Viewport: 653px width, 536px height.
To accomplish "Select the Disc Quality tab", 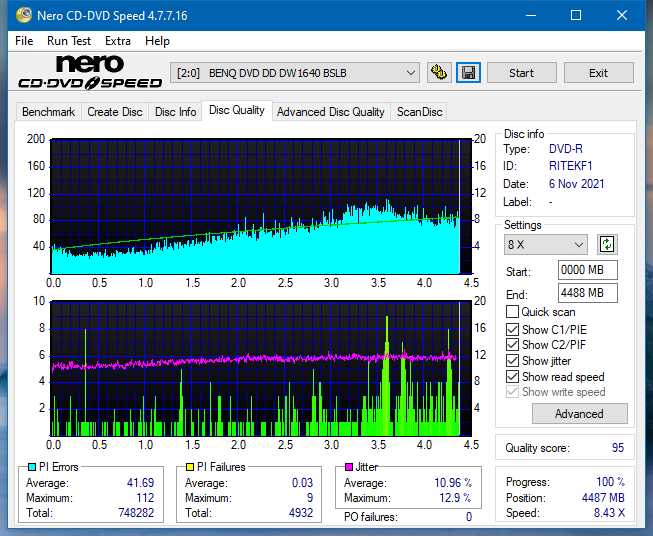I will click(237, 110).
